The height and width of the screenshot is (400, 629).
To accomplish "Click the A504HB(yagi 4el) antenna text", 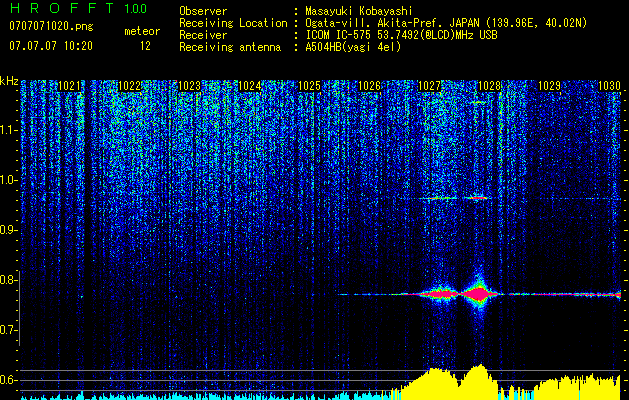I will (x=353, y=47).
